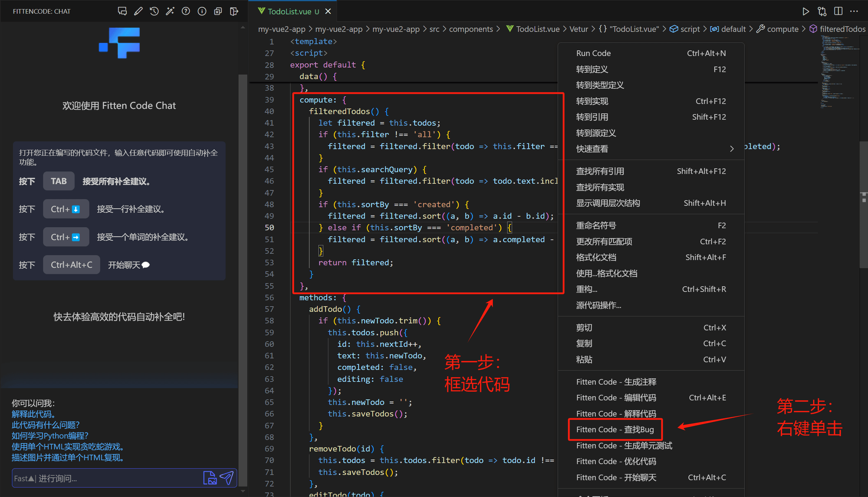
Task: Choose 转到类型定义 in the context menu
Action: pyautogui.click(x=651, y=85)
